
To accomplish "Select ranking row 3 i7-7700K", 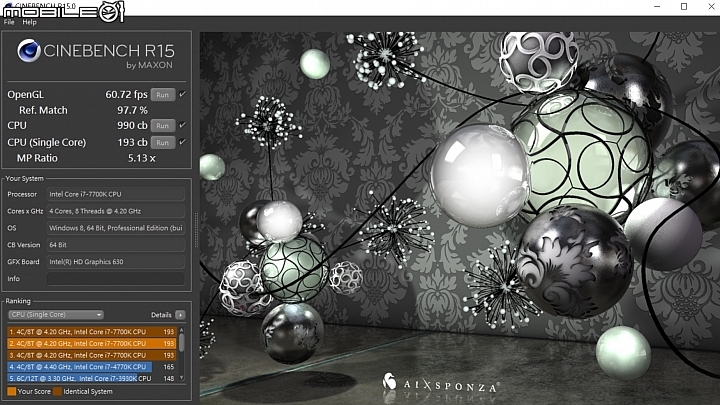I will coord(92,355).
